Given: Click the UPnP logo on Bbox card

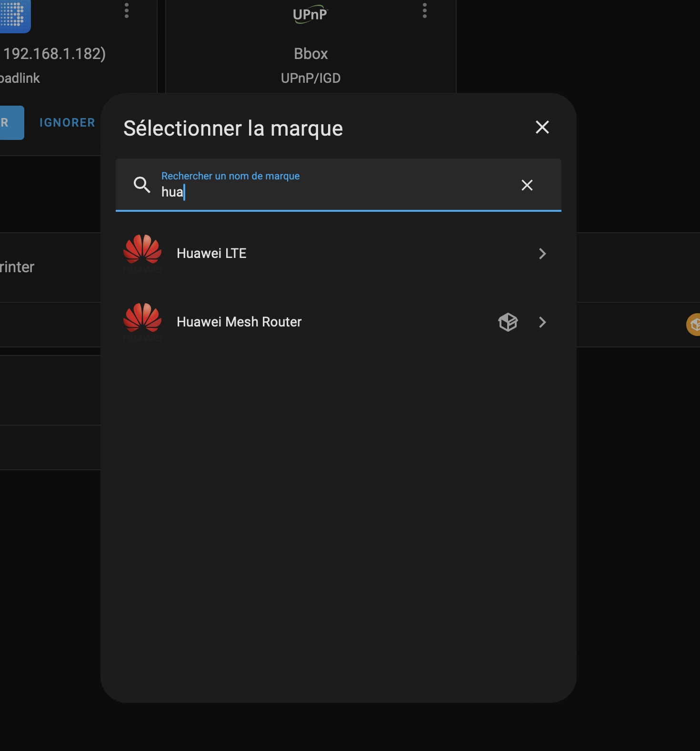Looking at the screenshot, I should 310,15.
